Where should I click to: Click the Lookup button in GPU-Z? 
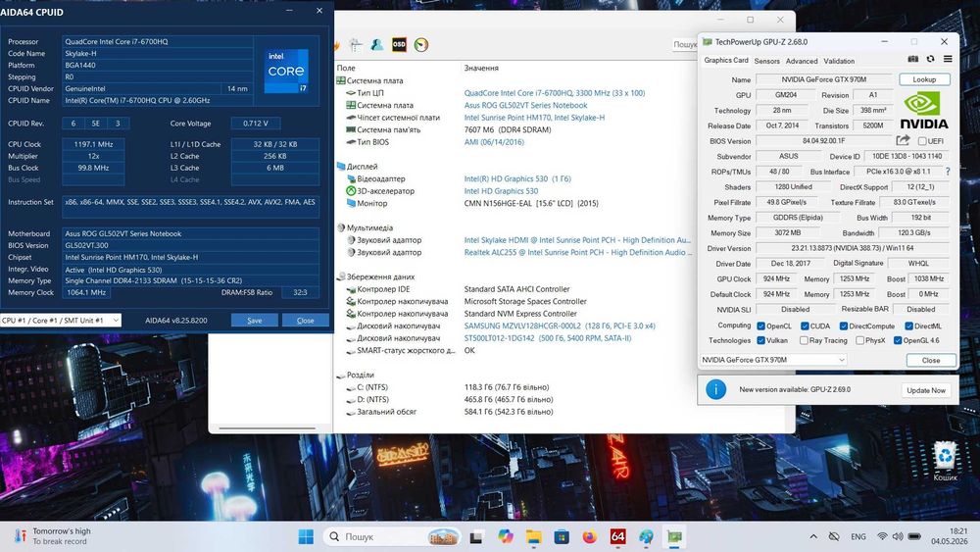pos(924,79)
